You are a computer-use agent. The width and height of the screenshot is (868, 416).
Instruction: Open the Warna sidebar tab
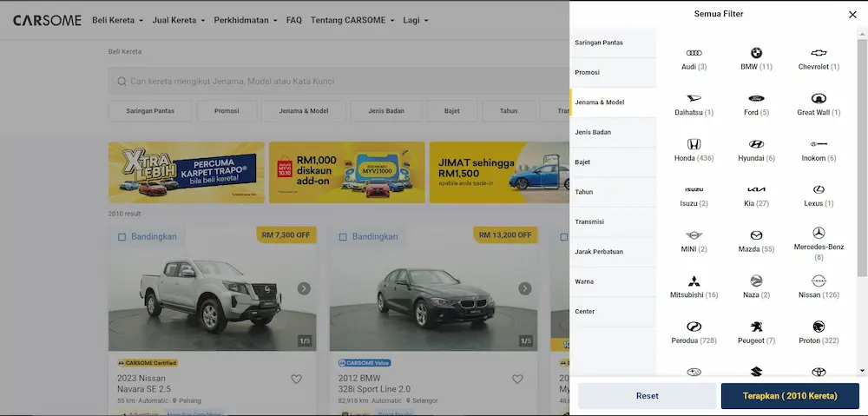coord(613,282)
